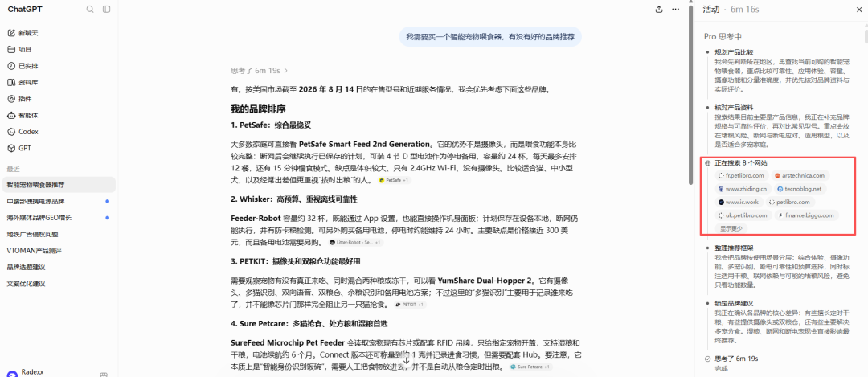Open the www.ic.work source chip
Viewport: 868px width, 377px height.
[x=739, y=202]
